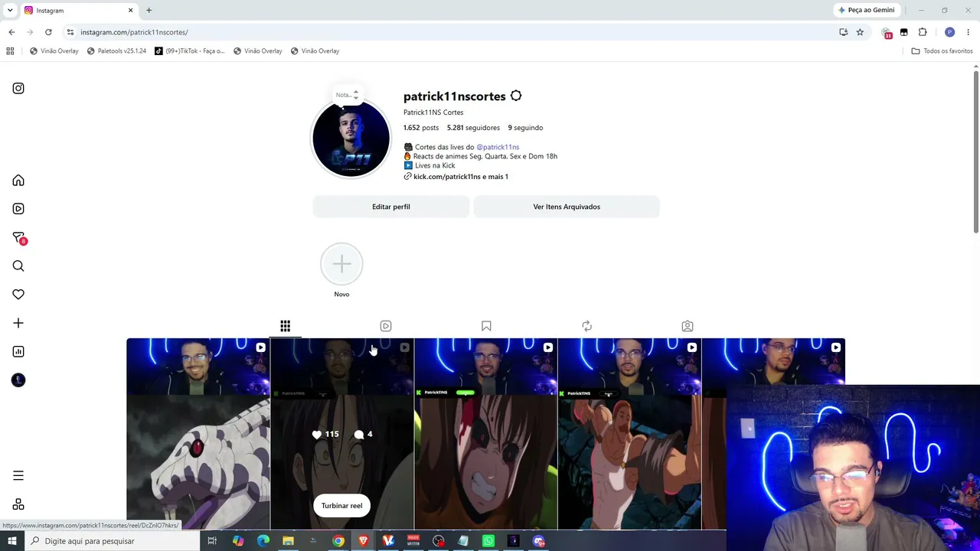Open File Explorer from taskbar
This screenshot has height=551, width=980.
click(x=288, y=541)
